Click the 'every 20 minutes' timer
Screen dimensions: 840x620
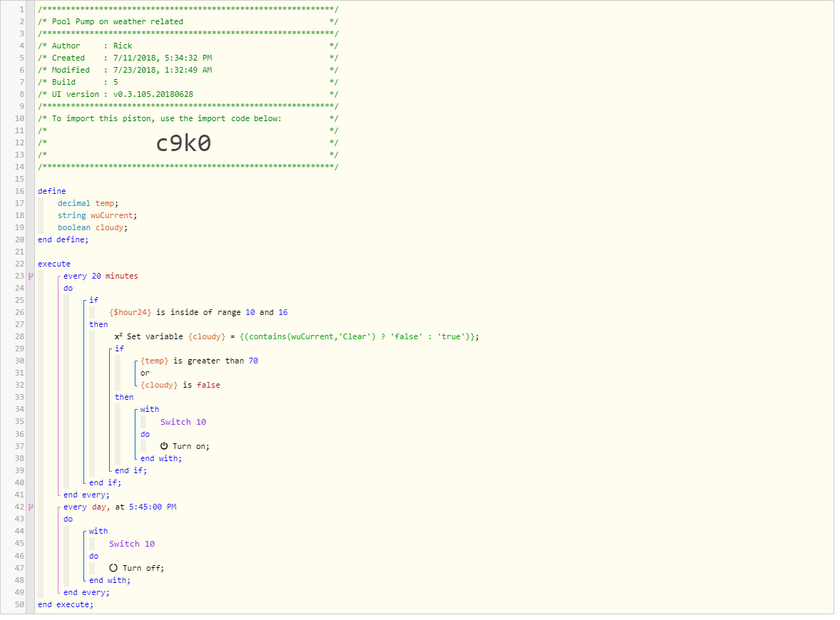tap(101, 278)
